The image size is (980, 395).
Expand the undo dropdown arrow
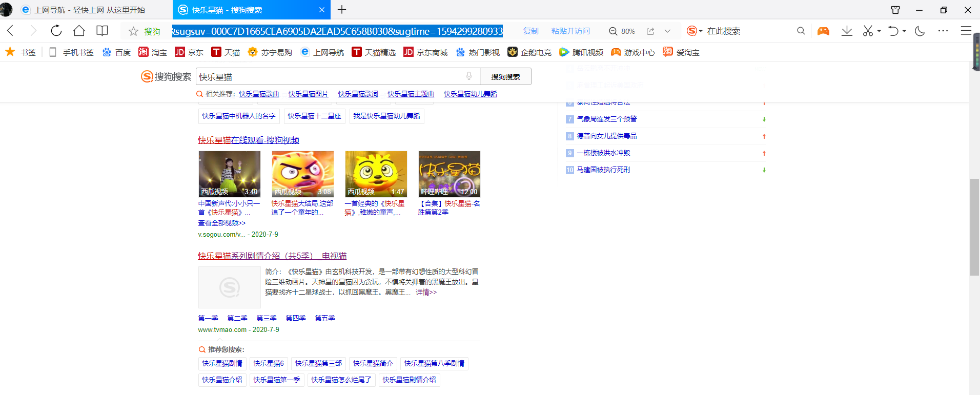pos(904,31)
